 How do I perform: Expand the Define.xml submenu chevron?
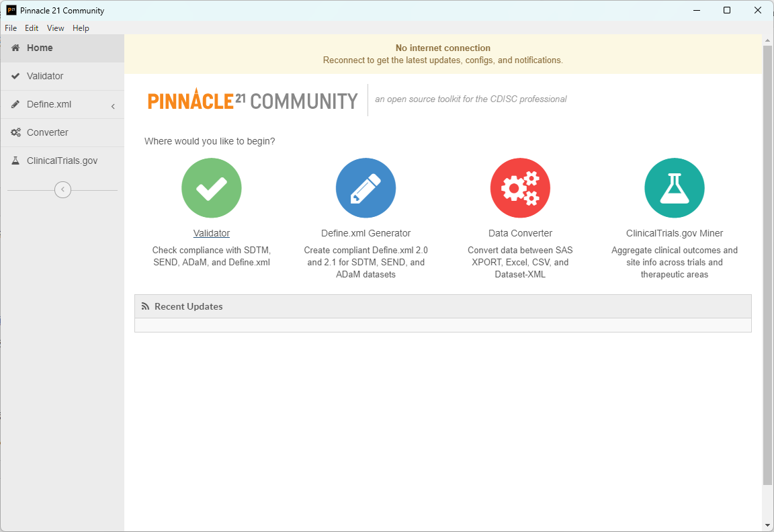(113, 106)
